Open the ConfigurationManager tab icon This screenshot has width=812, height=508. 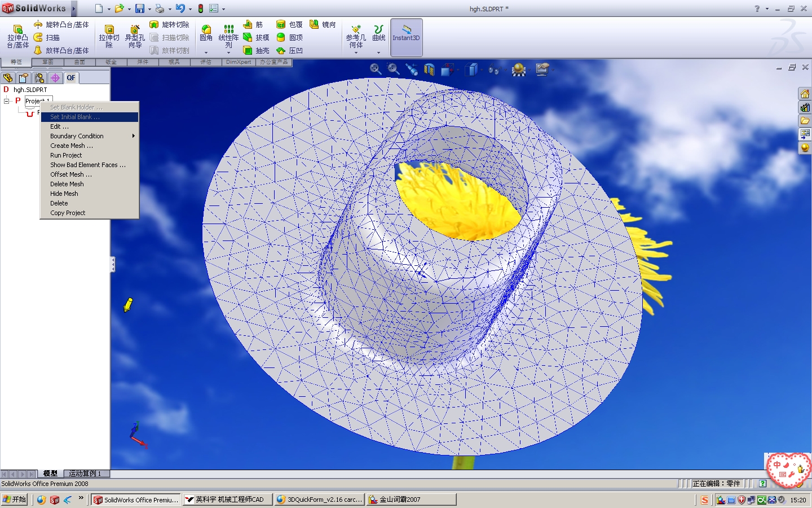tap(39, 78)
